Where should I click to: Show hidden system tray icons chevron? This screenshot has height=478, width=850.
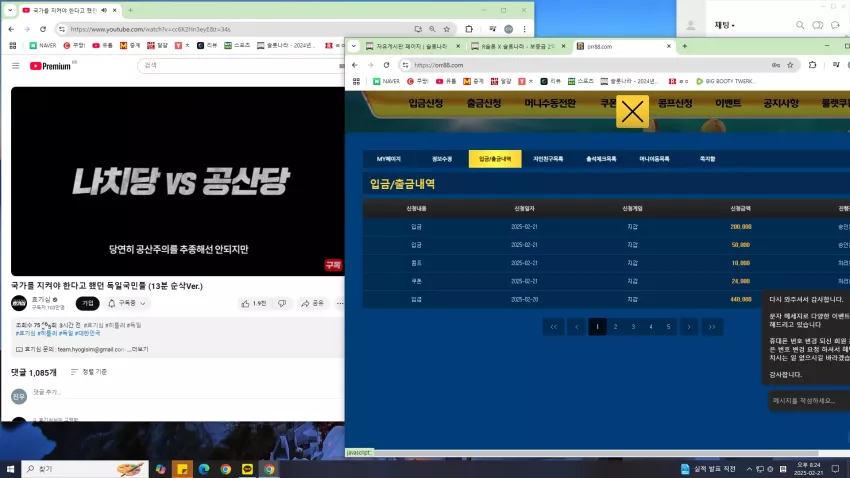[x=749, y=469]
